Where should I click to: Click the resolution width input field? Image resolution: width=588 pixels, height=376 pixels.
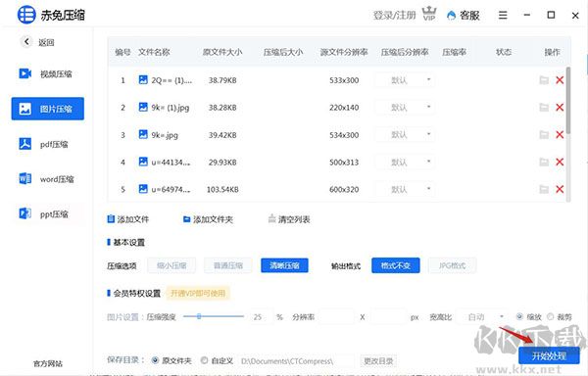click(336, 317)
